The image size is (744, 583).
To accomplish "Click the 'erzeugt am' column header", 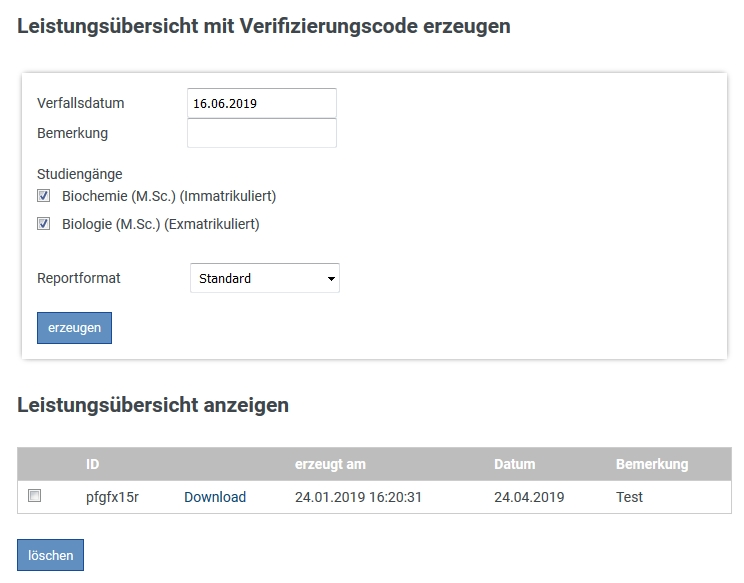I will pos(330,464).
